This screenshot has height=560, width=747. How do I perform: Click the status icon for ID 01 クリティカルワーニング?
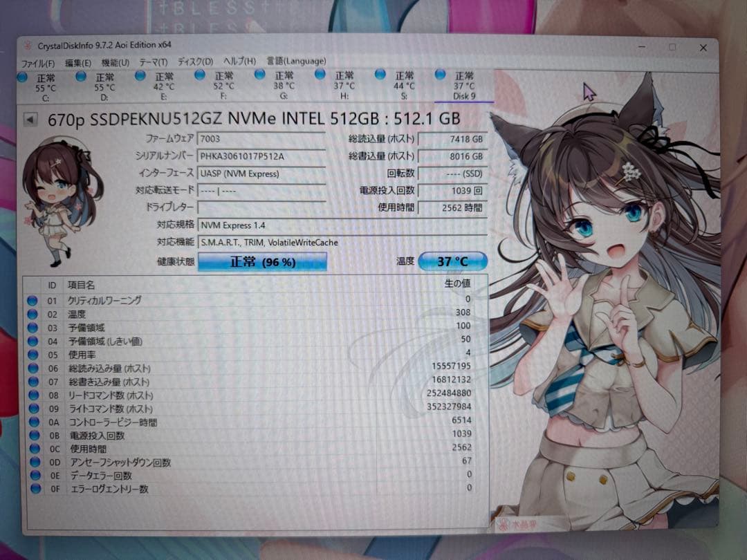point(32,301)
